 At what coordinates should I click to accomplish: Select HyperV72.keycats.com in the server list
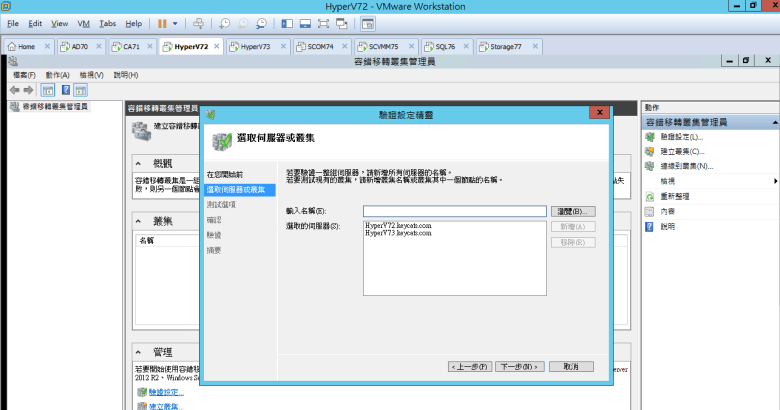[x=398, y=226]
